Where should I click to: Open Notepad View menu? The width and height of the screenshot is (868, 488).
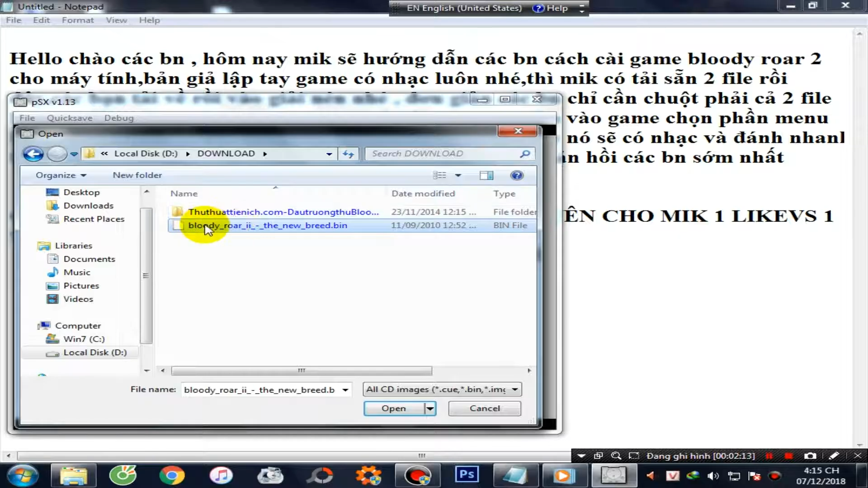(x=116, y=20)
